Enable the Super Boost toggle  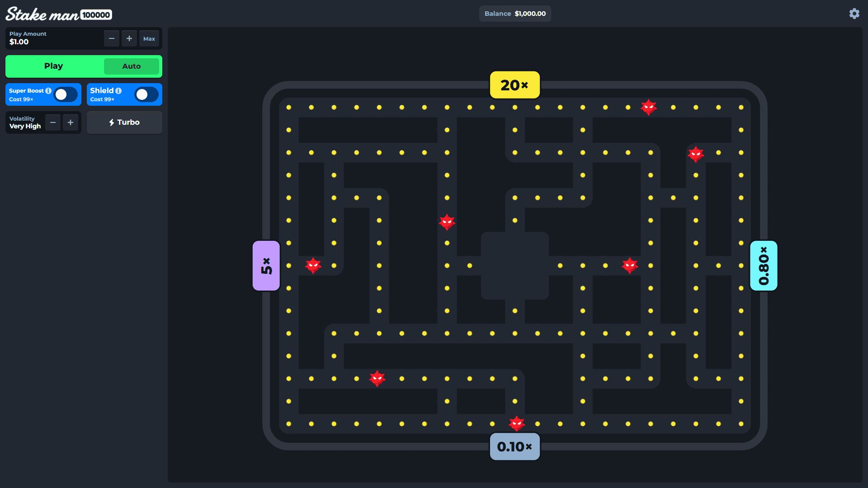tap(66, 94)
